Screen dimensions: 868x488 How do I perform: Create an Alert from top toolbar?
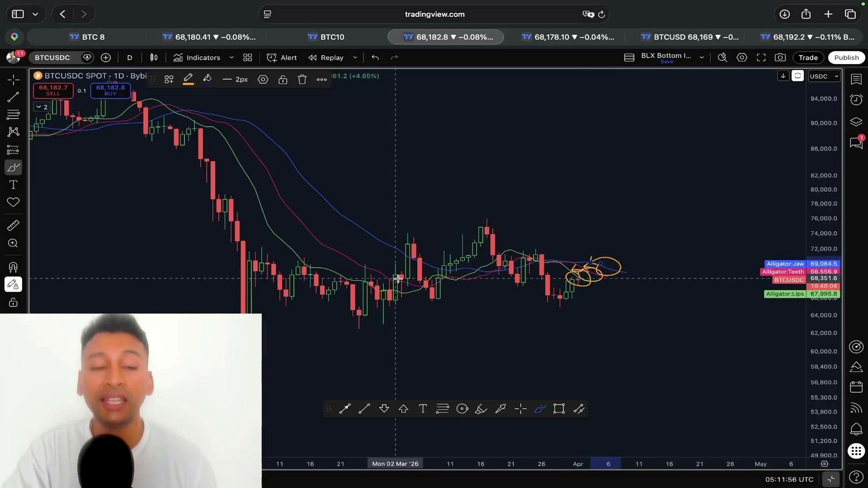282,57
